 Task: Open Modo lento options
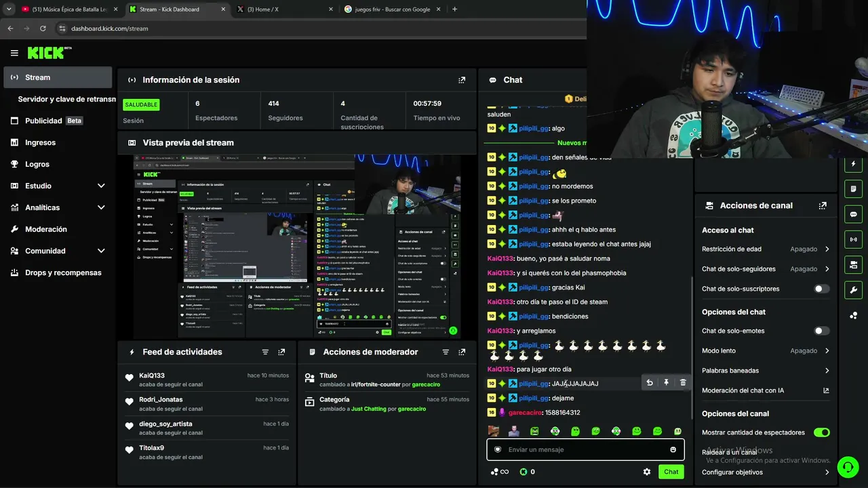(x=766, y=350)
